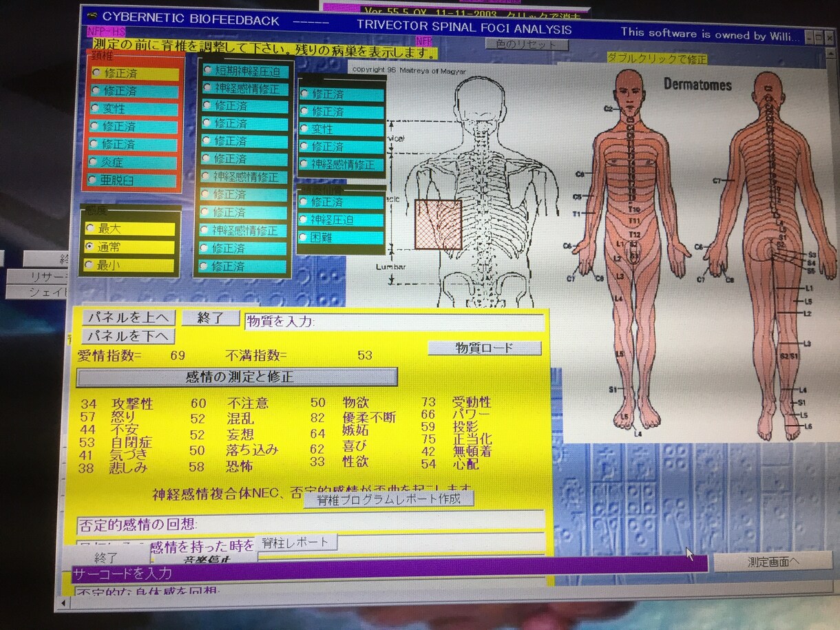Click the 物欲 emotion entry
Viewport: 840px width, 630px height.
tap(357, 403)
